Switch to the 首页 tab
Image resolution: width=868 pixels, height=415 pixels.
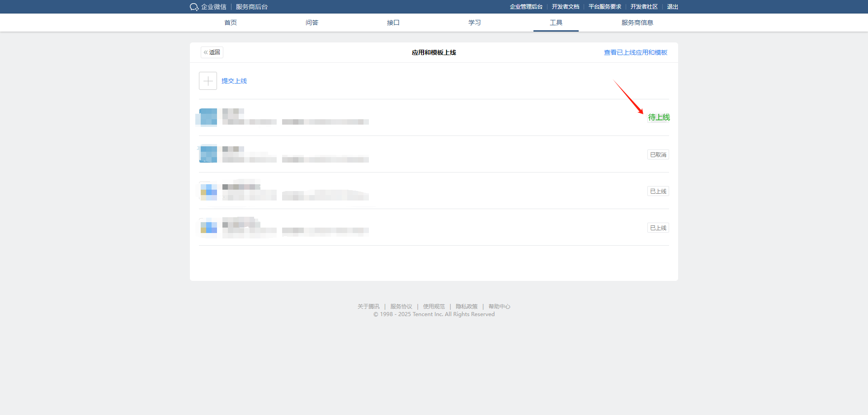point(231,23)
